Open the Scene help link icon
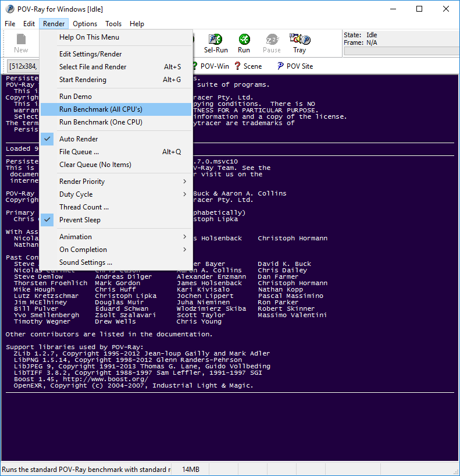 point(248,66)
